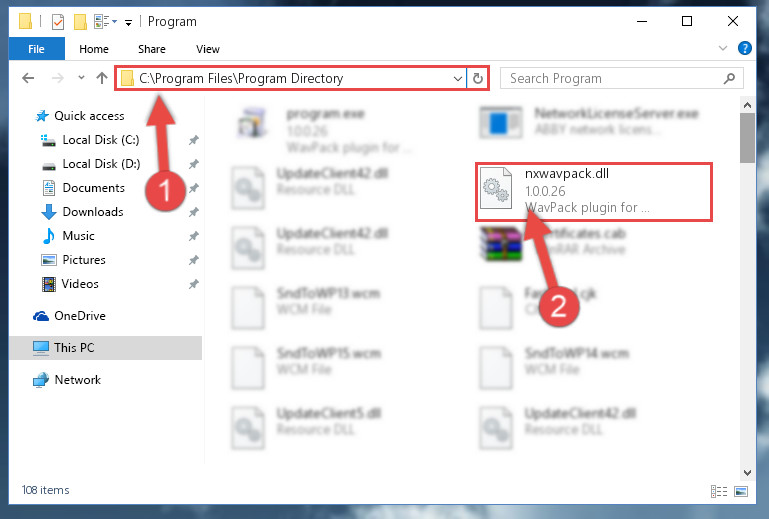
Task: Open the Help question mark icon
Action: (x=744, y=48)
